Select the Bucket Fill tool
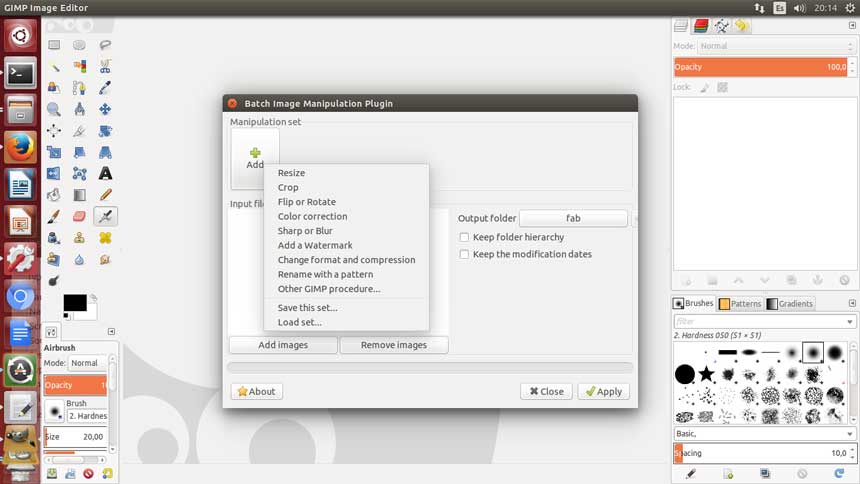Screen dimensions: 860x484 pyautogui.click(x=54, y=195)
